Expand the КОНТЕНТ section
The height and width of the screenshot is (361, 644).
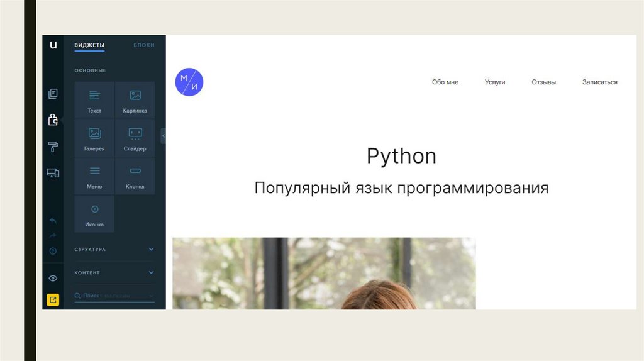[114, 273]
